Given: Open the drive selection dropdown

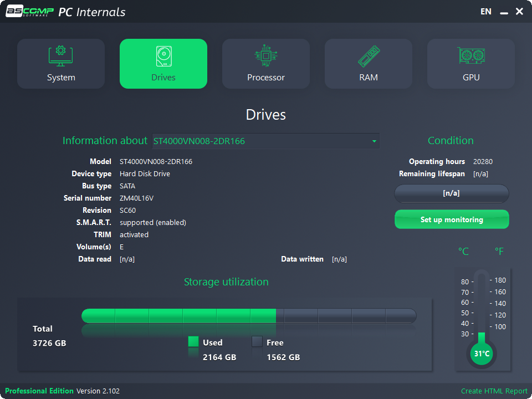Looking at the screenshot, I should [x=266, y=141].
